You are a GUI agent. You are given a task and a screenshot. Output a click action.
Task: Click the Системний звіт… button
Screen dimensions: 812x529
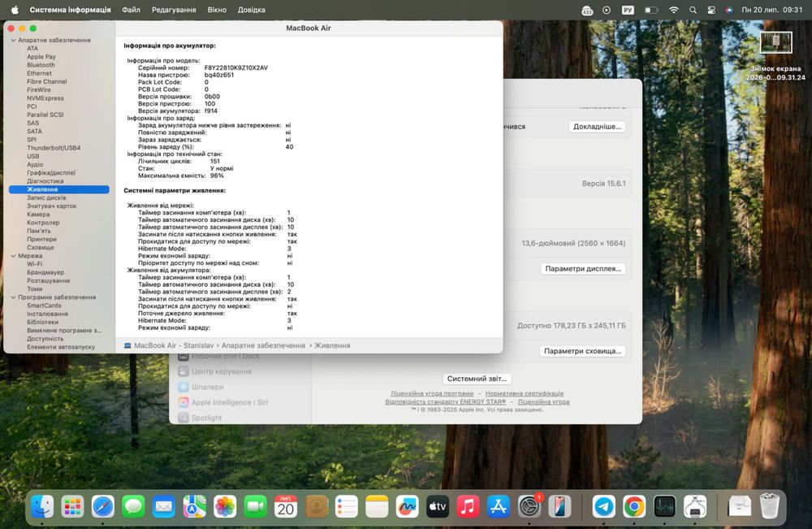pyautogui.click(x=477, y=379)
